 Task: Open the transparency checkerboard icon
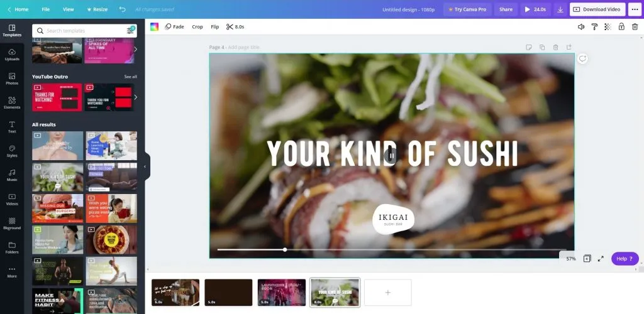(608, 26)
